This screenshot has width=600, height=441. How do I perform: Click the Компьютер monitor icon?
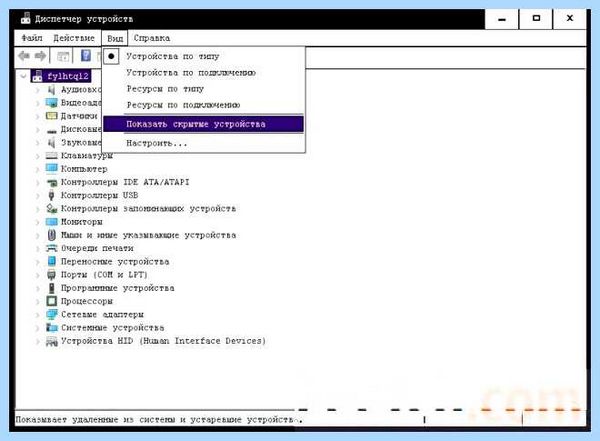51,168
